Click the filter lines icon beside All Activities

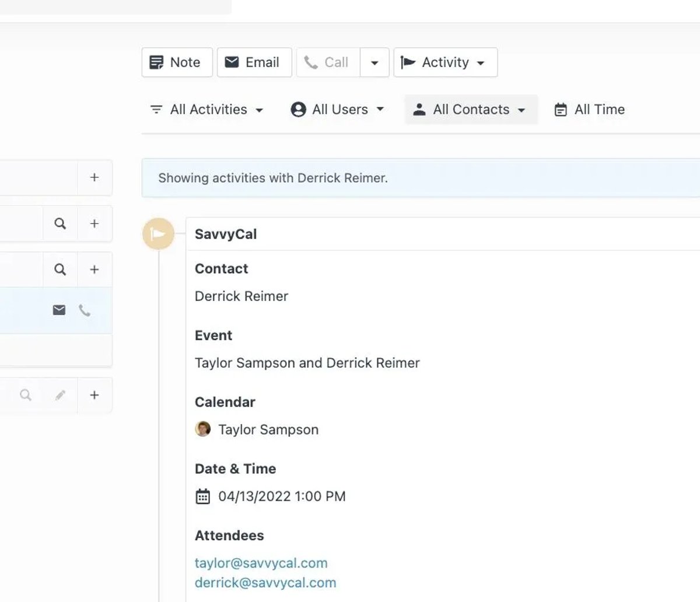click(x=156, y=110)
